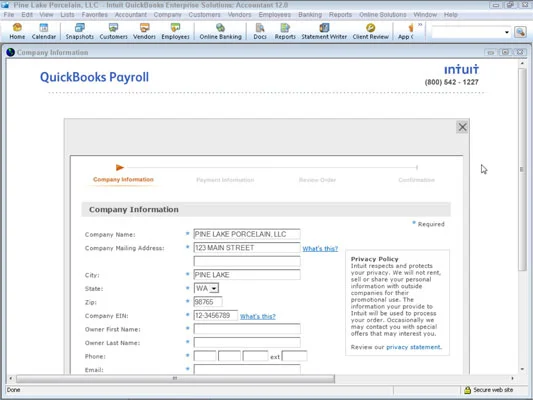
Task: Click the horizontal scrollbar thumb
Action: (x=175, y=378)
